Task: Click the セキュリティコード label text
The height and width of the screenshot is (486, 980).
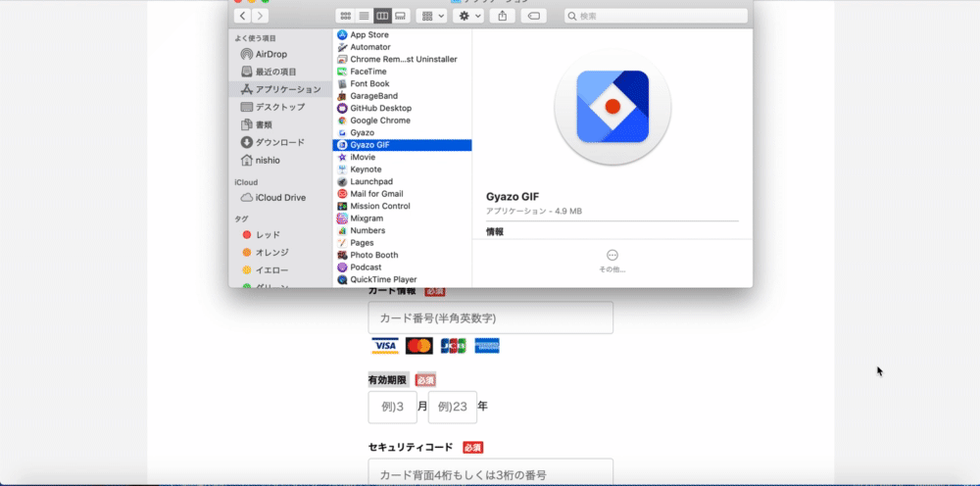Action: 411,447
